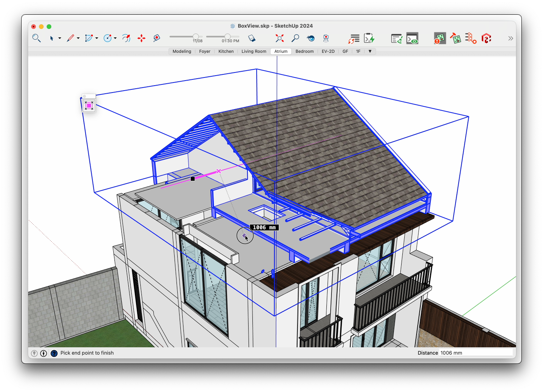The height and width of the screenshot is (392, 543).
Task: Click the red Extension Warehouse icon
Action: point(486,38)
